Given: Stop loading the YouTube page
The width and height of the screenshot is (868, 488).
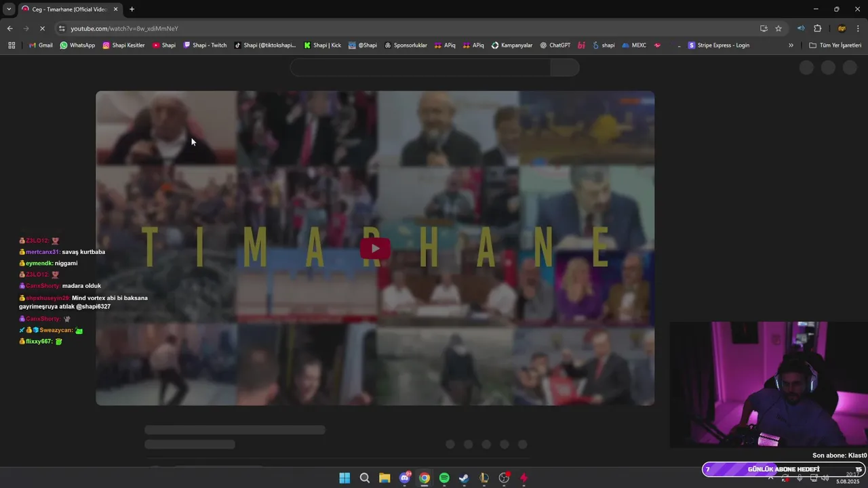Looking at the screenshot, I should click(x=42, y=28).
